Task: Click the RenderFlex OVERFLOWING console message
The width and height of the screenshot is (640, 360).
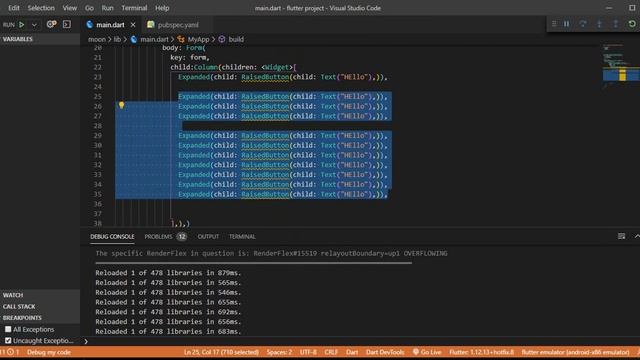Action: pos(271,253)
